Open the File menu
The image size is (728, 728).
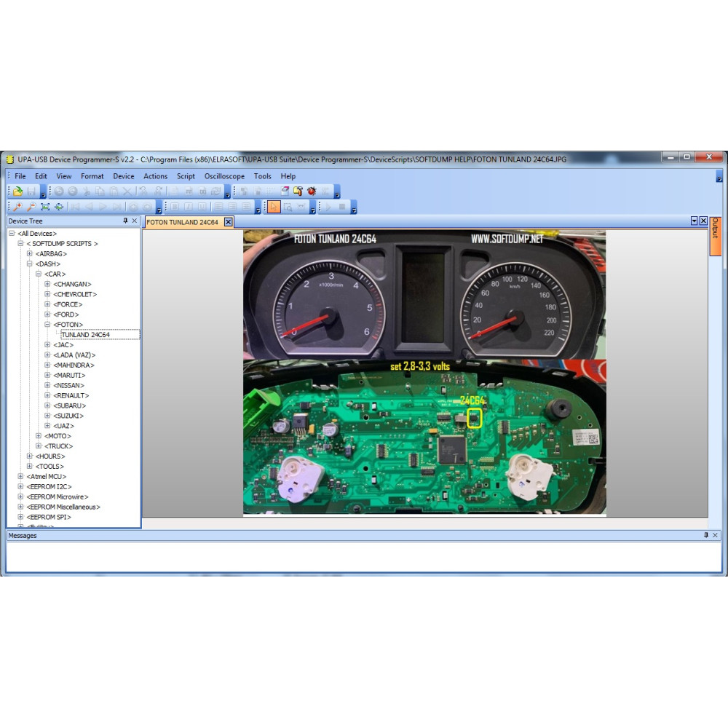(20, 176)
